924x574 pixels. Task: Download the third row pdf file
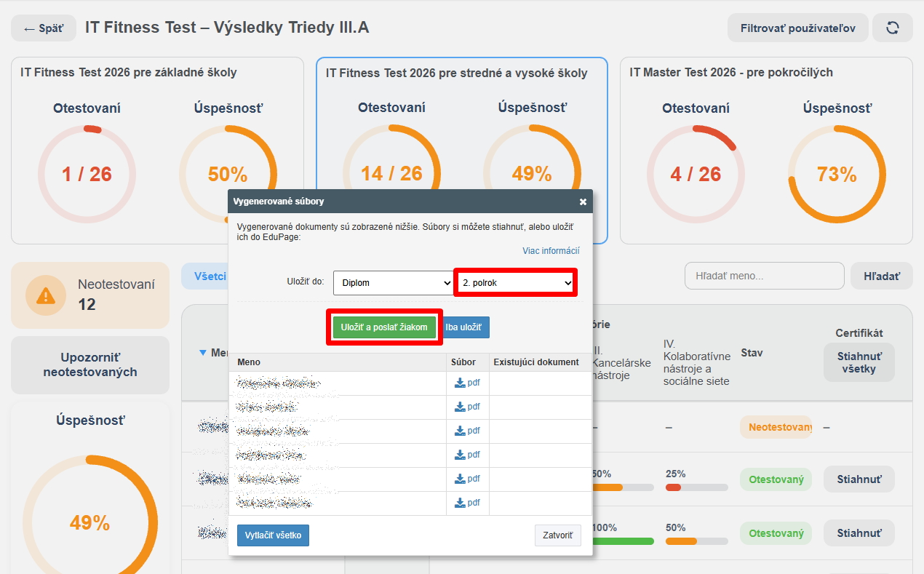tap(467, 431)
